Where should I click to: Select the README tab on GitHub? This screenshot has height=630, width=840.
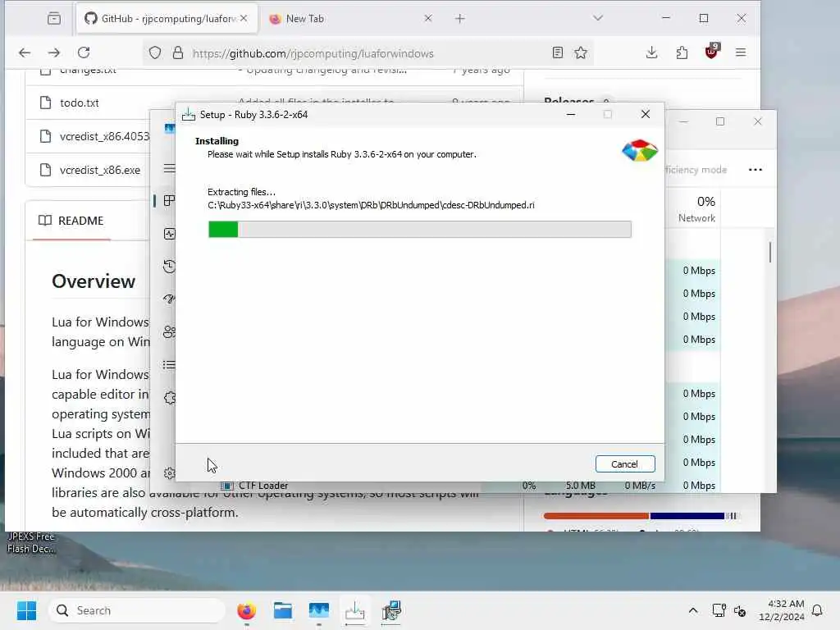(x=71, y=221)
